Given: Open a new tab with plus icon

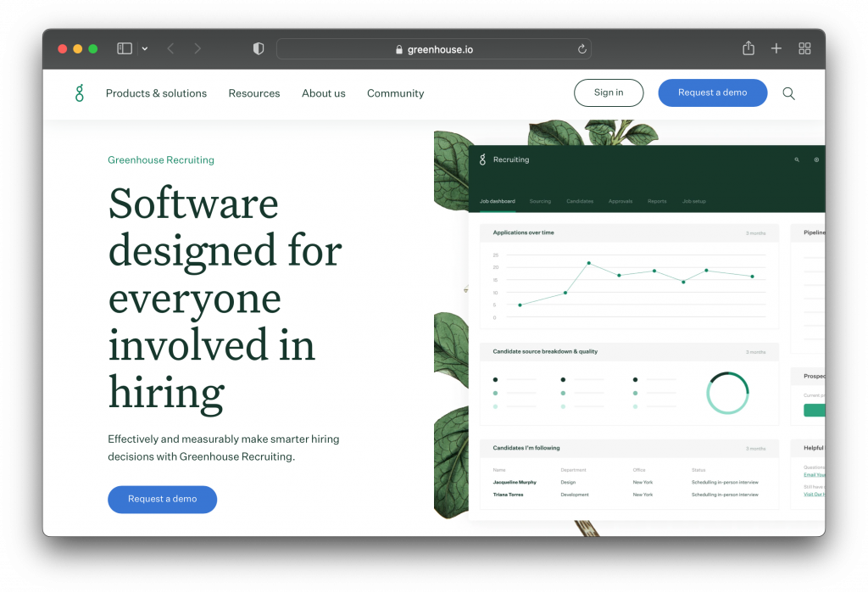Looking at the screenshot, I should pos(776,48).
